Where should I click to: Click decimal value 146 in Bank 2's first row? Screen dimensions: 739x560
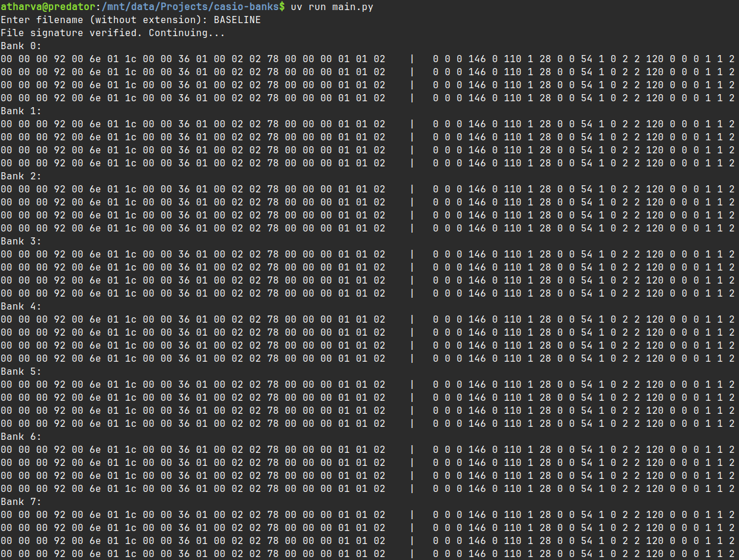[477, 189]
